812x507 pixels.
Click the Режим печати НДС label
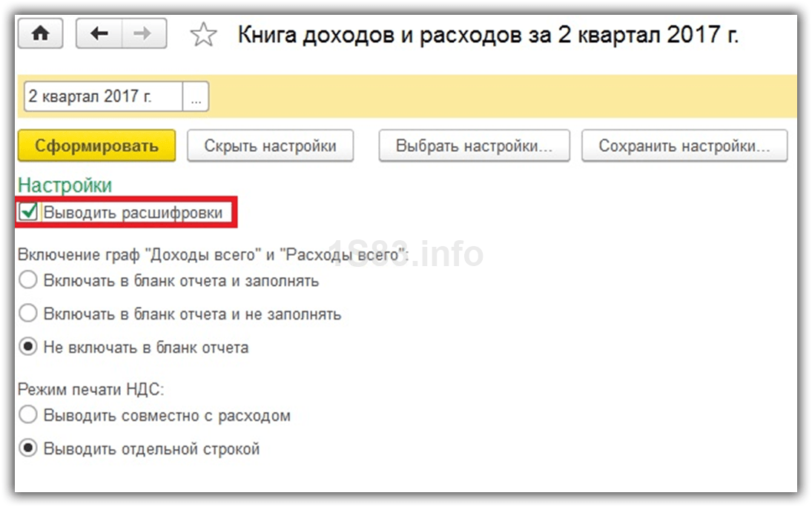[x=90, y=389]
